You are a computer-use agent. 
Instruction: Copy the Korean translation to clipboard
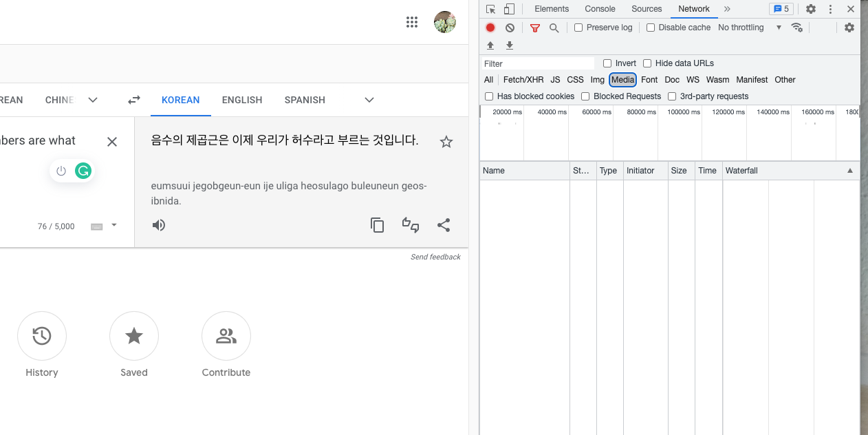pyautogui.click(x=377, y=225)
